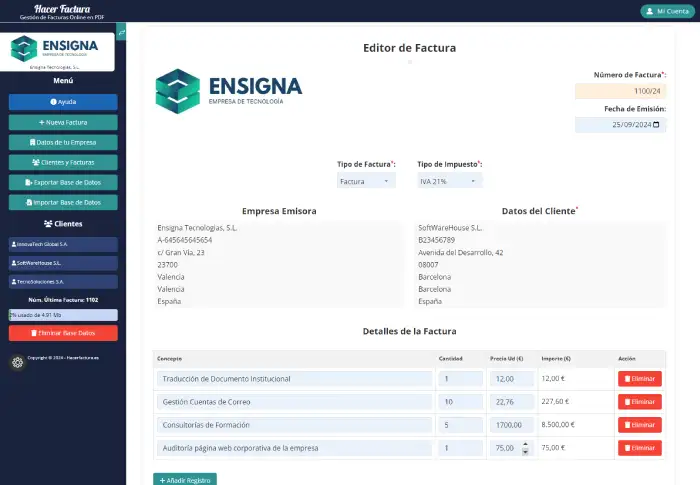Click the storage usage progress bar
The height and width of the screenshot is (485, 700).
point(63,315)
